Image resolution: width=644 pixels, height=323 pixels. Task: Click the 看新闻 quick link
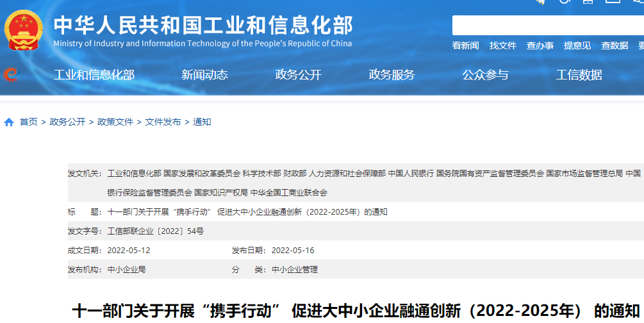[x=465, y=46]
